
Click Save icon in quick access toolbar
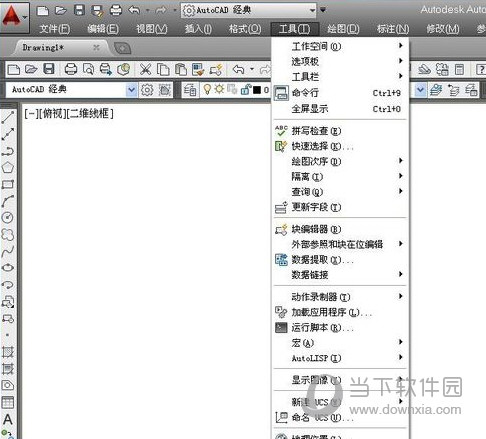(79, 10)
